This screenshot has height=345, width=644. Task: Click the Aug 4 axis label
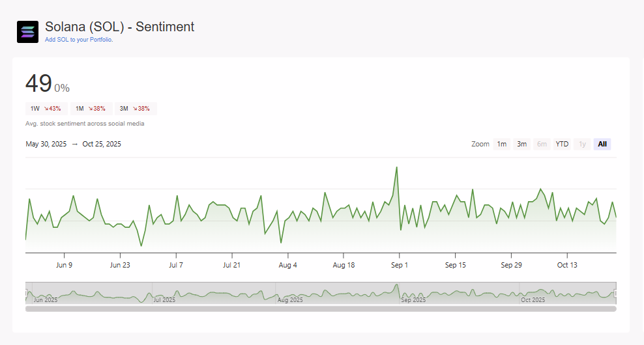pyautogui.click(x=287, y=265)
